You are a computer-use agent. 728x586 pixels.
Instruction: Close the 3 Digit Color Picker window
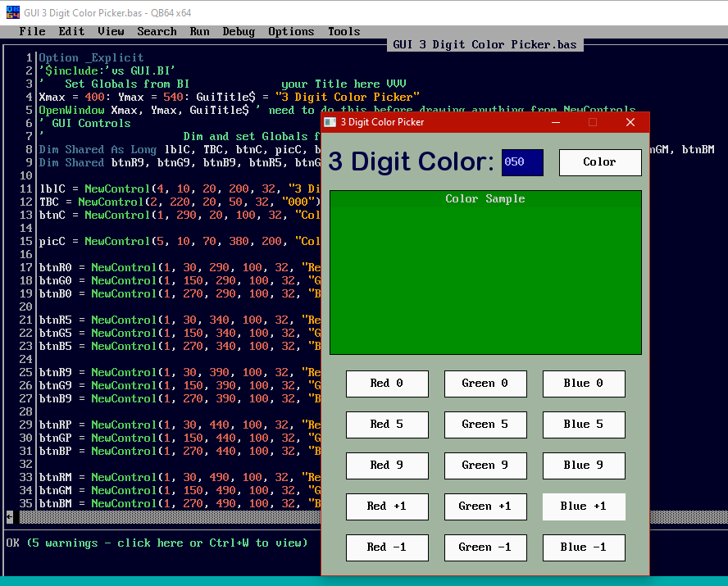tap(630, 122)
